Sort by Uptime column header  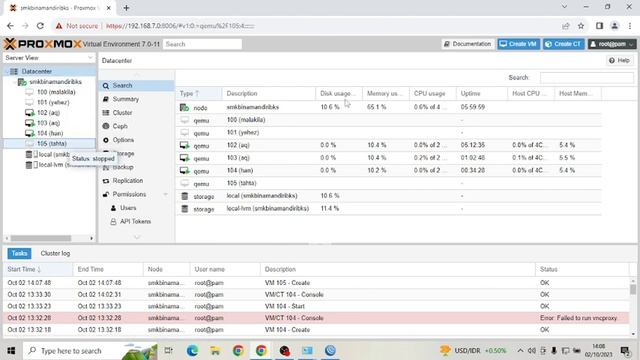(482, 93)
